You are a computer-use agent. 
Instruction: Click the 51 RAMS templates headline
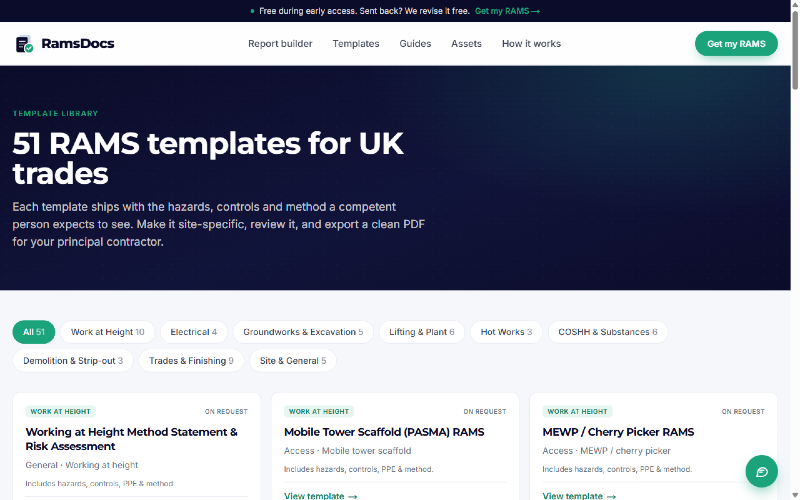[x=208, y=158]
